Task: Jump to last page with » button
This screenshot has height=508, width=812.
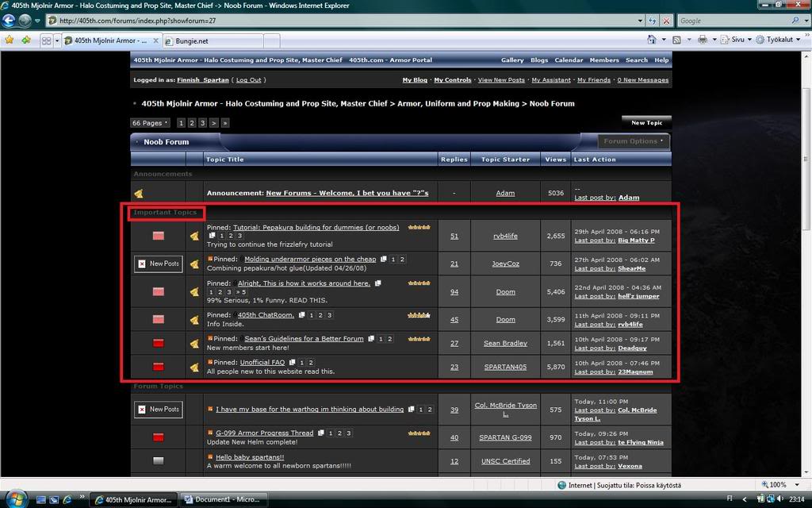Action: (224, 123)
